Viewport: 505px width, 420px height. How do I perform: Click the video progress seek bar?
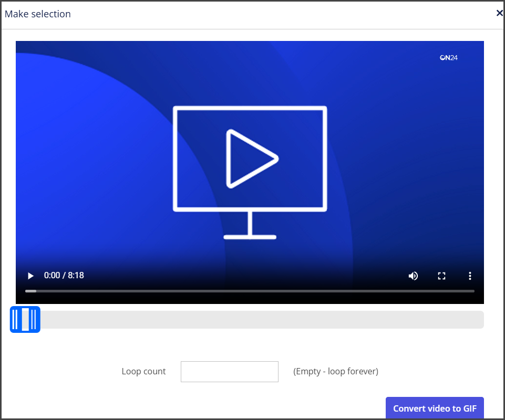250,291
